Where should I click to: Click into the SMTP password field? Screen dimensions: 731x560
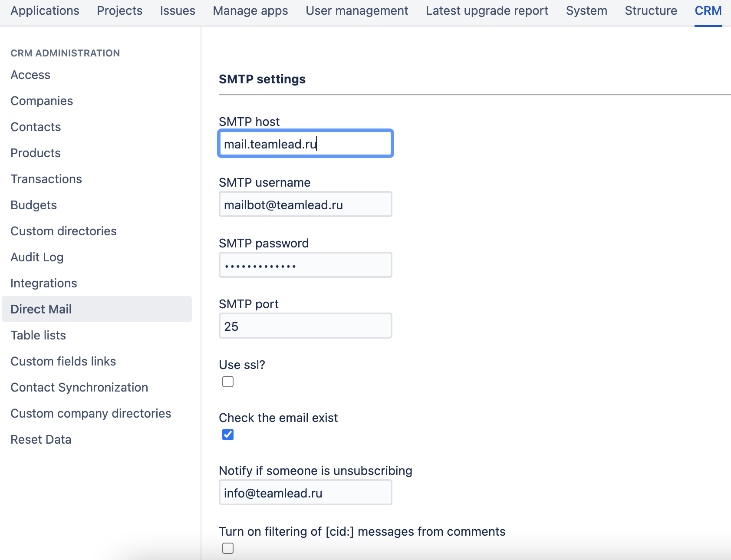point(305,265)
